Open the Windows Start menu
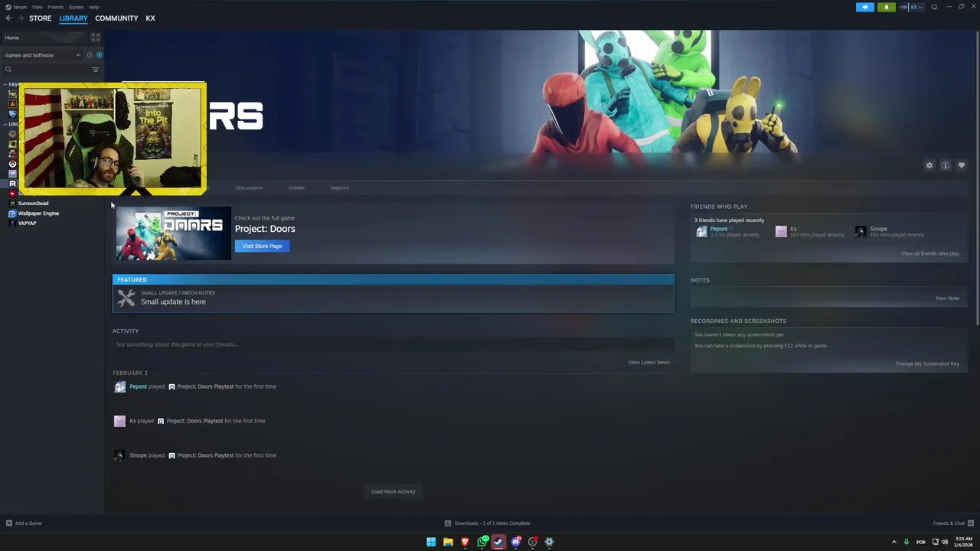980x551 pixels. (431, 542)
